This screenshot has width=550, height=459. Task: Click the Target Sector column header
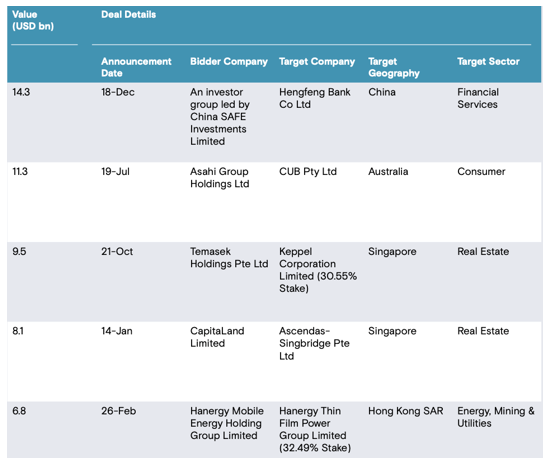488,62
